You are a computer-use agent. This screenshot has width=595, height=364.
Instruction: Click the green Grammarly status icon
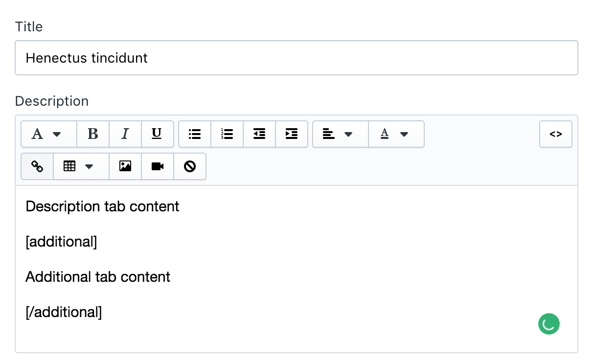pos(549,324)
